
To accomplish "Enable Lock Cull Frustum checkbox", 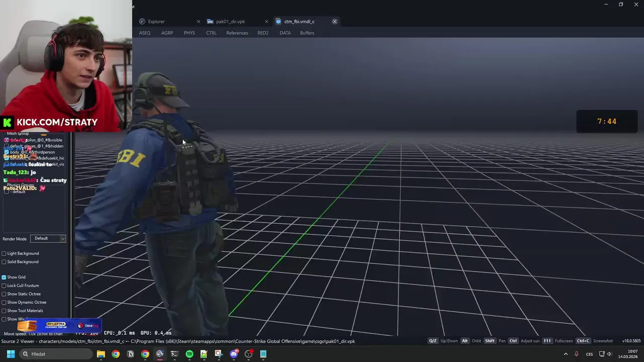I will click(x=4, y=286).
